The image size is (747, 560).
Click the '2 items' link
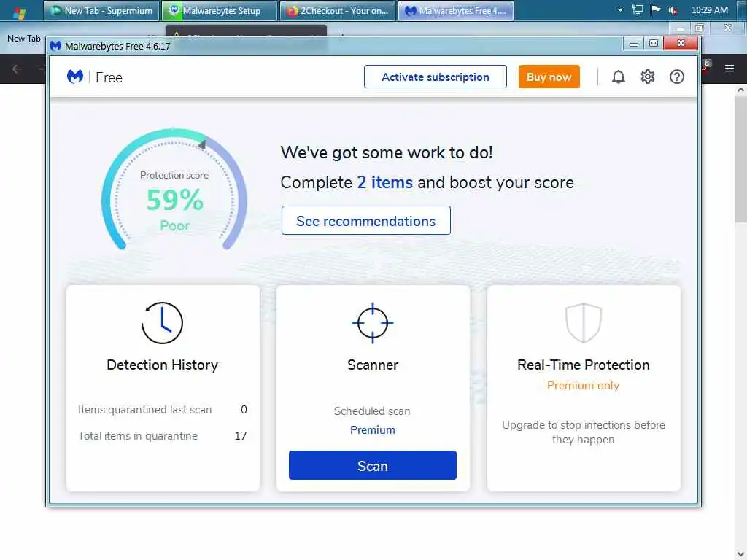tap(385, 182)
